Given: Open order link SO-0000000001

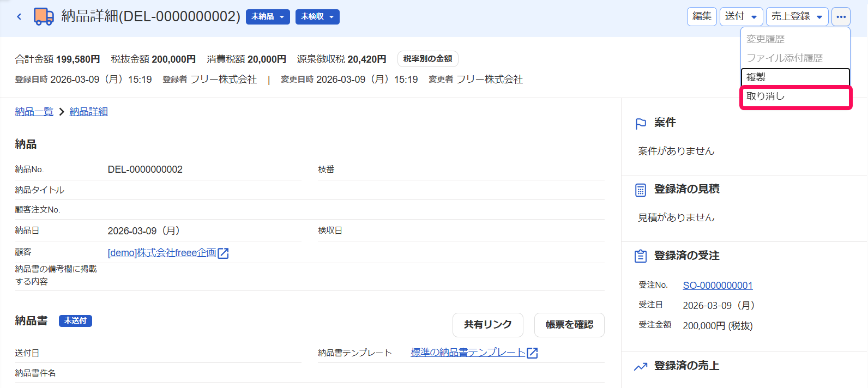Looking at the screenshot, I should [718, 286].
